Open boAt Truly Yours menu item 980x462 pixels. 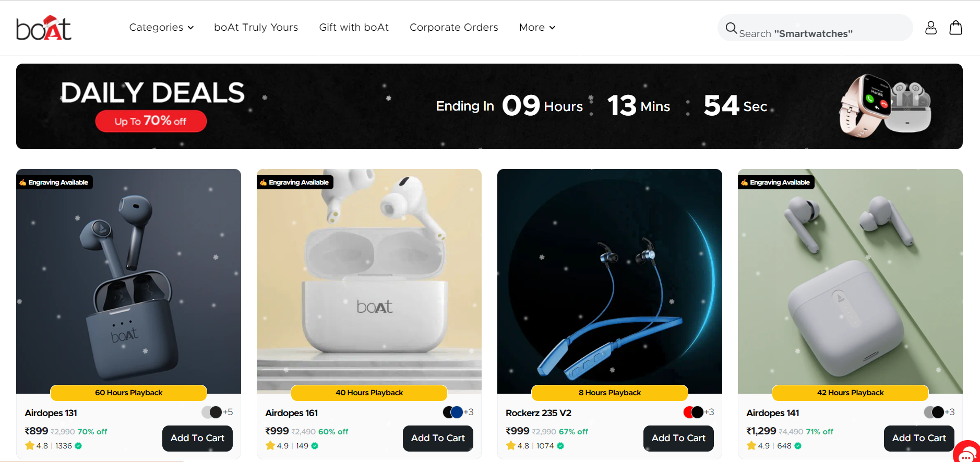click(256, 27)
